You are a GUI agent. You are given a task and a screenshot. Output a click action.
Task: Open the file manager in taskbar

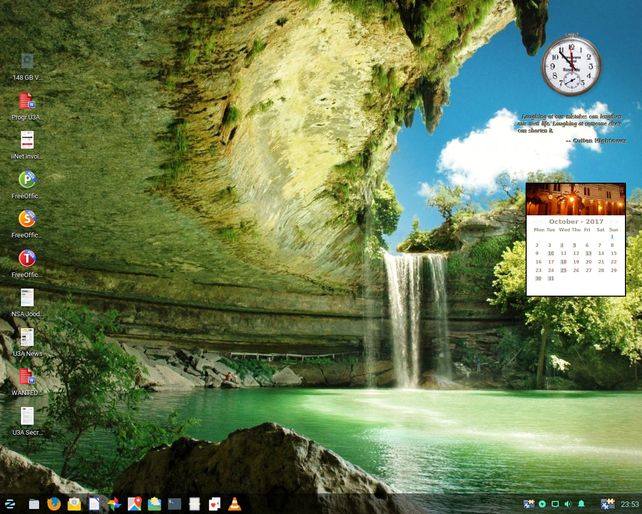(x=34, y=504)
